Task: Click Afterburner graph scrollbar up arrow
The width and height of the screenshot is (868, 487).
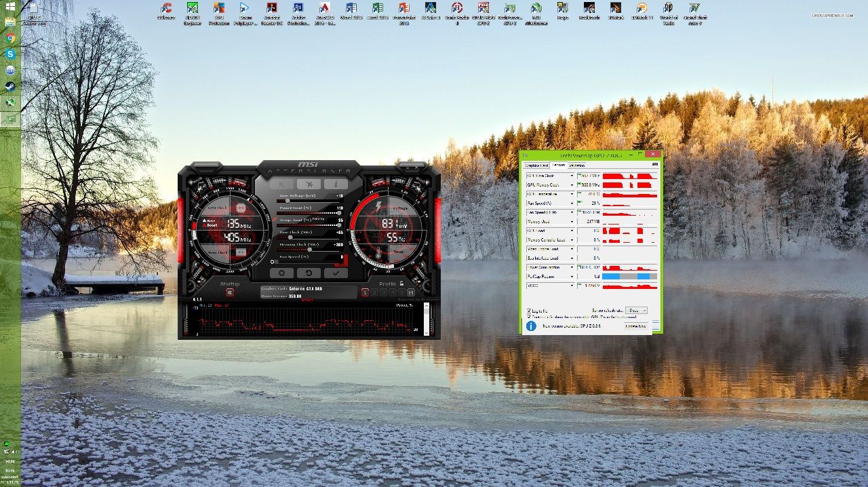Action: pyautogui.click(x=426, y=305)
